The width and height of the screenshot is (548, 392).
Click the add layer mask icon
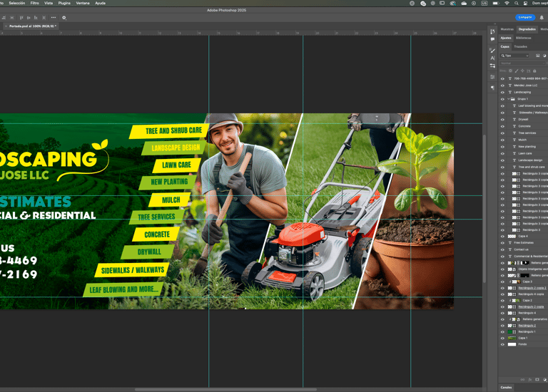point(537,379)
